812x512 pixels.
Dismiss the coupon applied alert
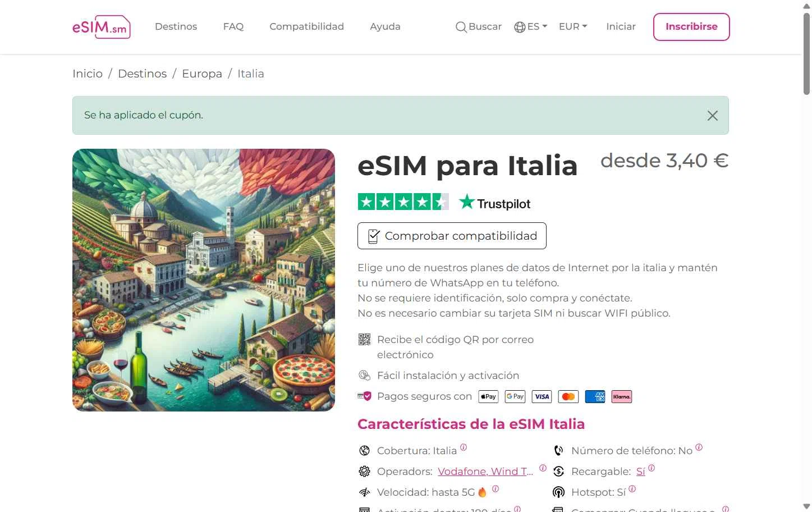pyautogui.click(x=712, y=115)
